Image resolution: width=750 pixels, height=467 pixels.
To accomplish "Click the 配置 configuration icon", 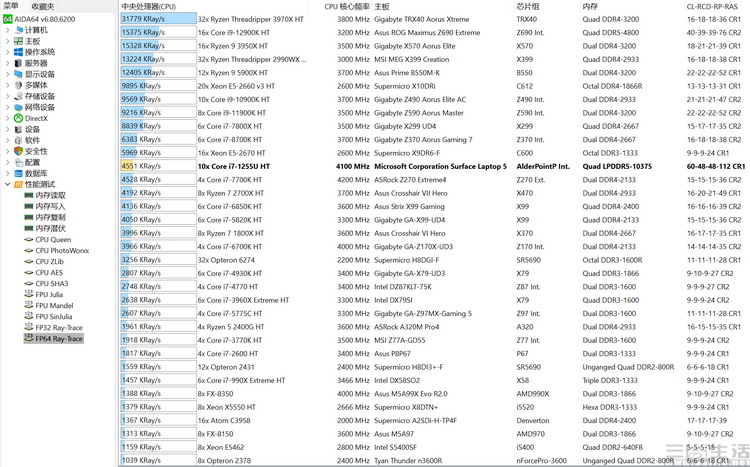I will coord(19,162).
